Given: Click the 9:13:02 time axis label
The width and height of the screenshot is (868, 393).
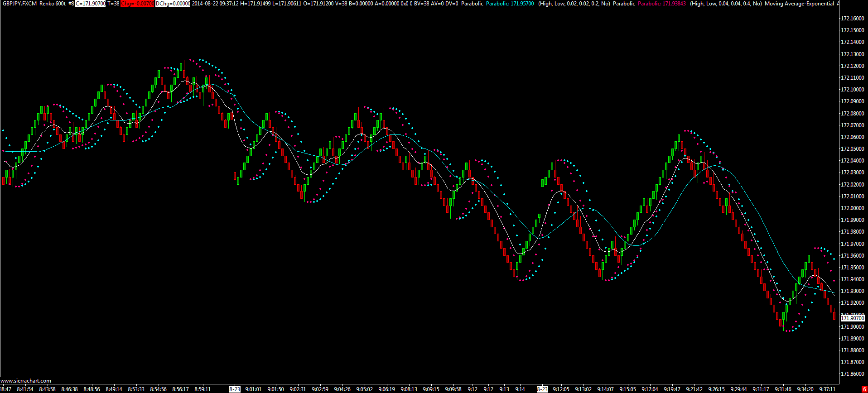Looking at the screenshot, I should 583,389.
